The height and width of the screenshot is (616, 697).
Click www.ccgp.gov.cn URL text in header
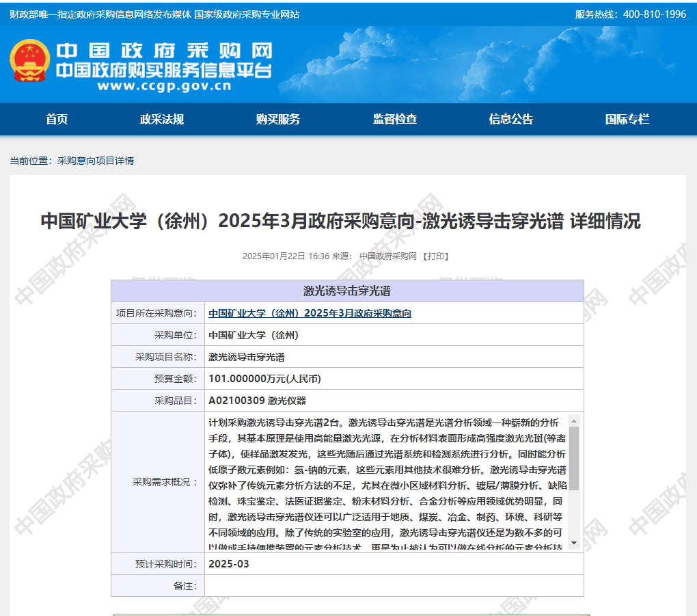pos(165,85)
